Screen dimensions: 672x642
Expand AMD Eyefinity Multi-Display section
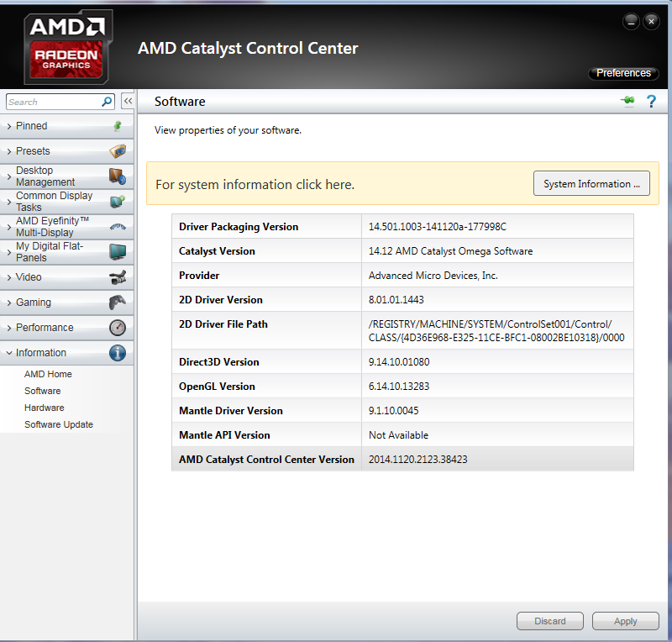[x=67, y=227]
